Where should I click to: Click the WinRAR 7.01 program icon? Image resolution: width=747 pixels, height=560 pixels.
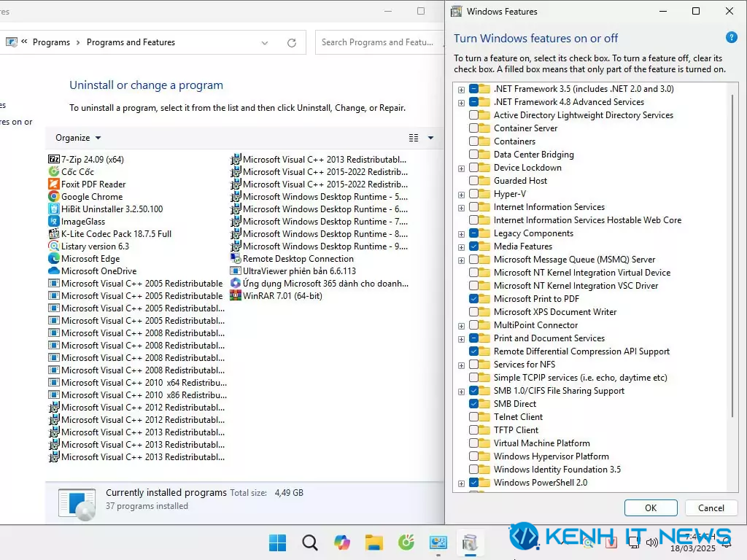click(x=236, y=295)
